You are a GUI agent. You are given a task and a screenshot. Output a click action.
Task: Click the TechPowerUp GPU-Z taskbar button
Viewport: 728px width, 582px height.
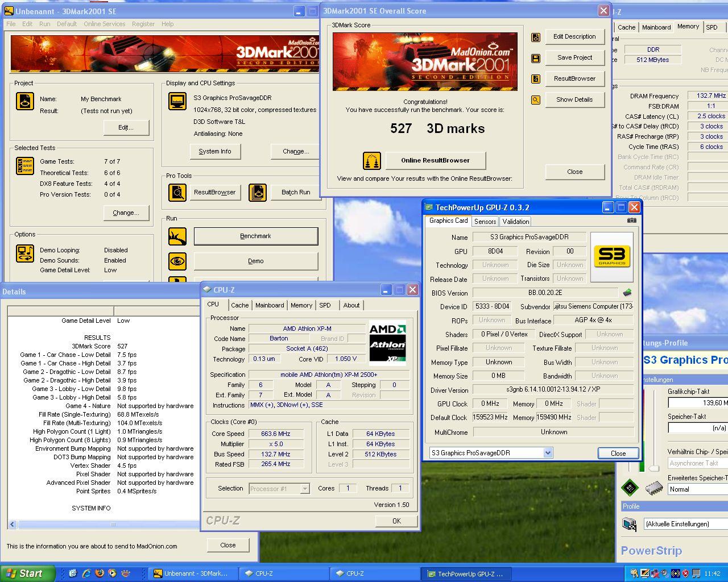[466, 574]
